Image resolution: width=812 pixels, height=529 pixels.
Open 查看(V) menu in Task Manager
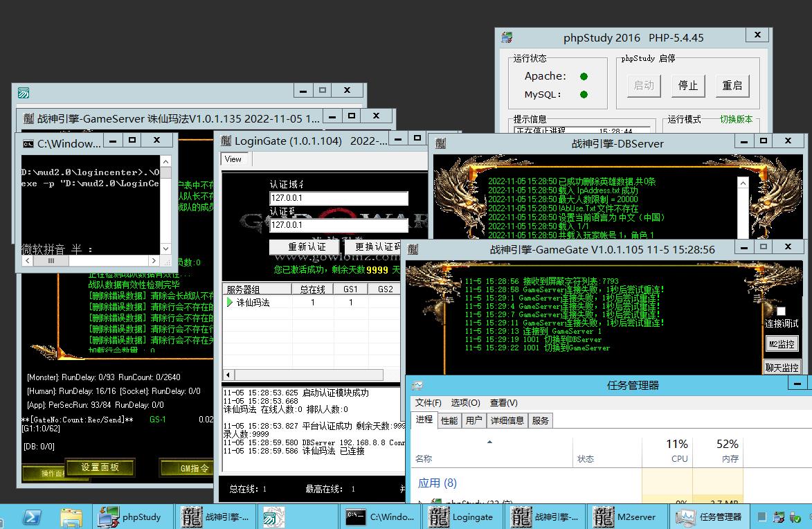tap(503, 402)
